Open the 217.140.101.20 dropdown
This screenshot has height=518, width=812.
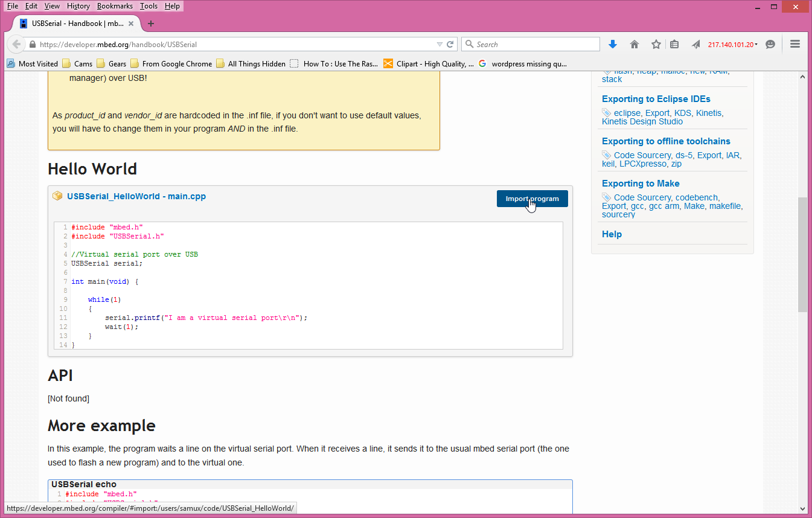click(x=733, y=44)
